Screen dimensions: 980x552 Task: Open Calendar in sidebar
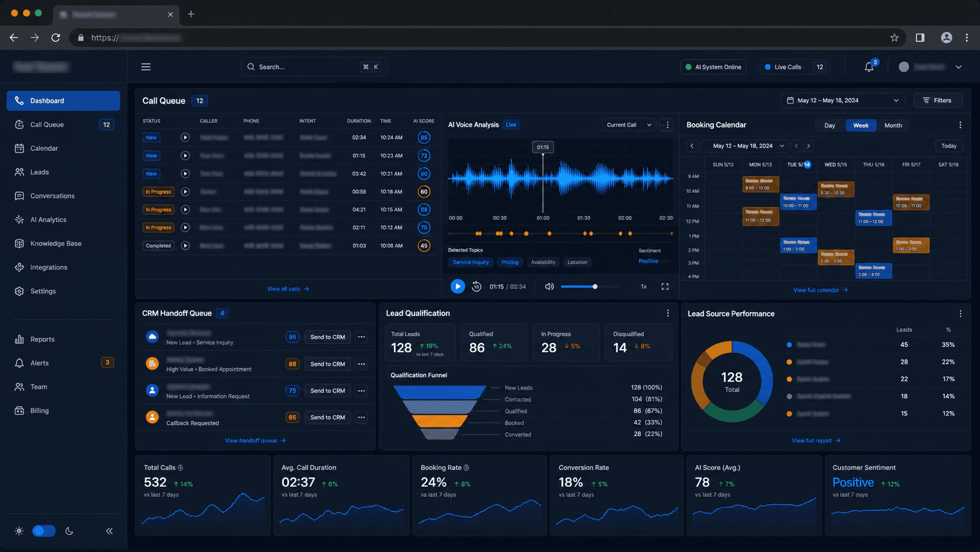[x=63, y=148]
